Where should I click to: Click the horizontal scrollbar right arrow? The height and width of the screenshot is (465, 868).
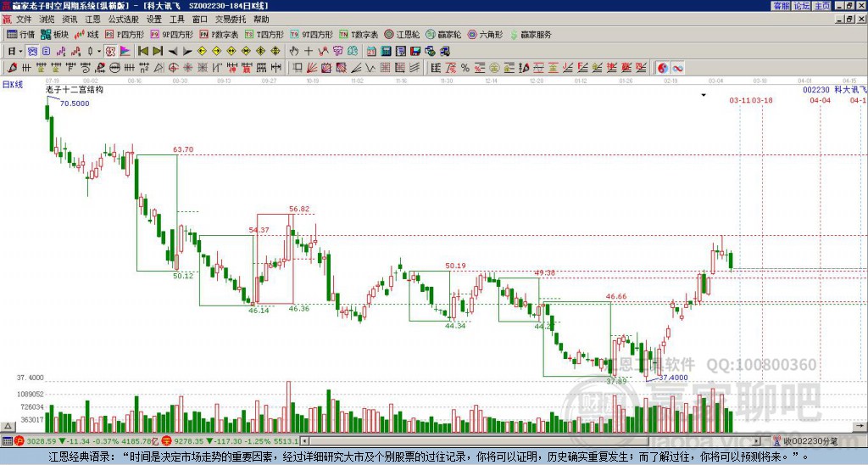(x=757, y=441)
